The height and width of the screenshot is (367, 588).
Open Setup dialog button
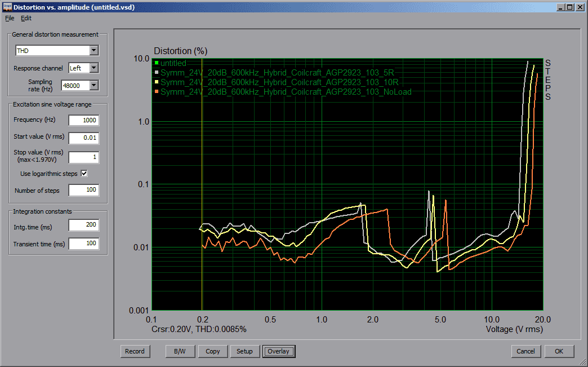tap(244, 351)
